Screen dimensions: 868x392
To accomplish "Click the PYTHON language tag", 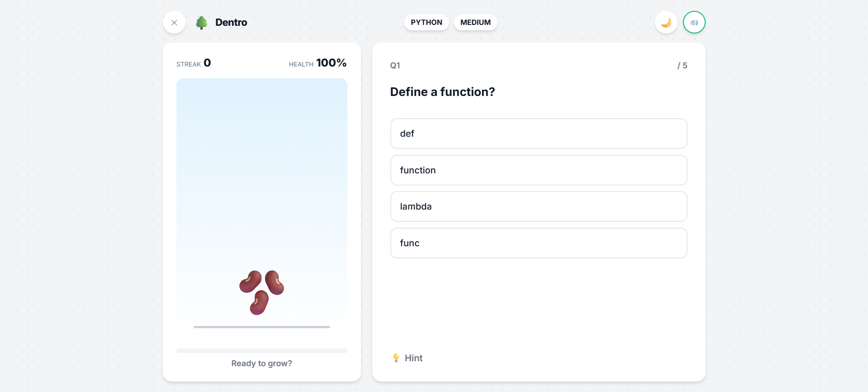I will [x=426, y=23].
